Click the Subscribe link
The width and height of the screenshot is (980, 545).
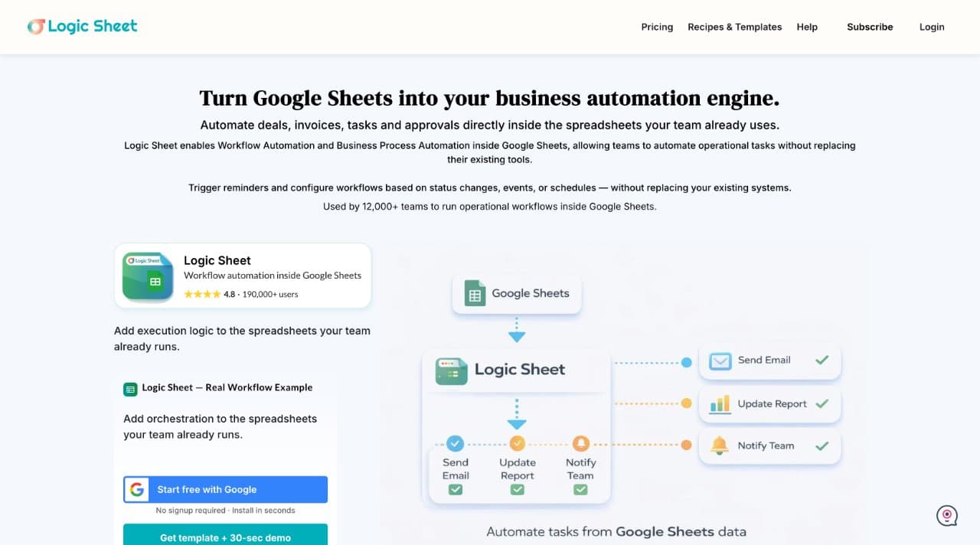point(870,27)
